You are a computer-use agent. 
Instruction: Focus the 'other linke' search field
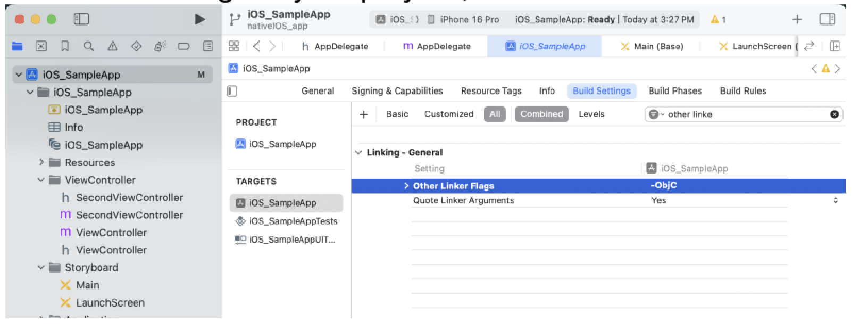tap(745, 114)
